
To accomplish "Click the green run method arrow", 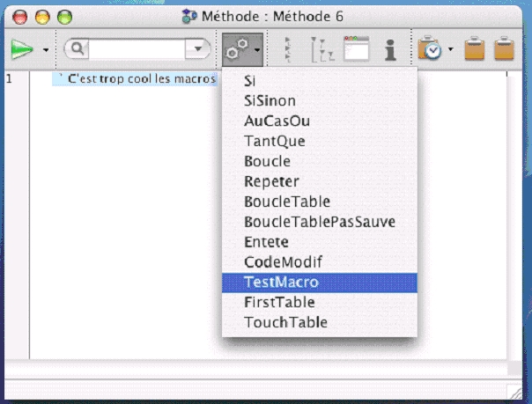I will (x=21, y=50).
